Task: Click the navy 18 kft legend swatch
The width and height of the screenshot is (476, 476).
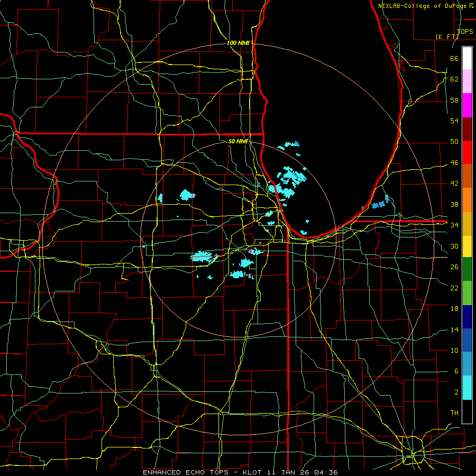Action: click(467, 317)
